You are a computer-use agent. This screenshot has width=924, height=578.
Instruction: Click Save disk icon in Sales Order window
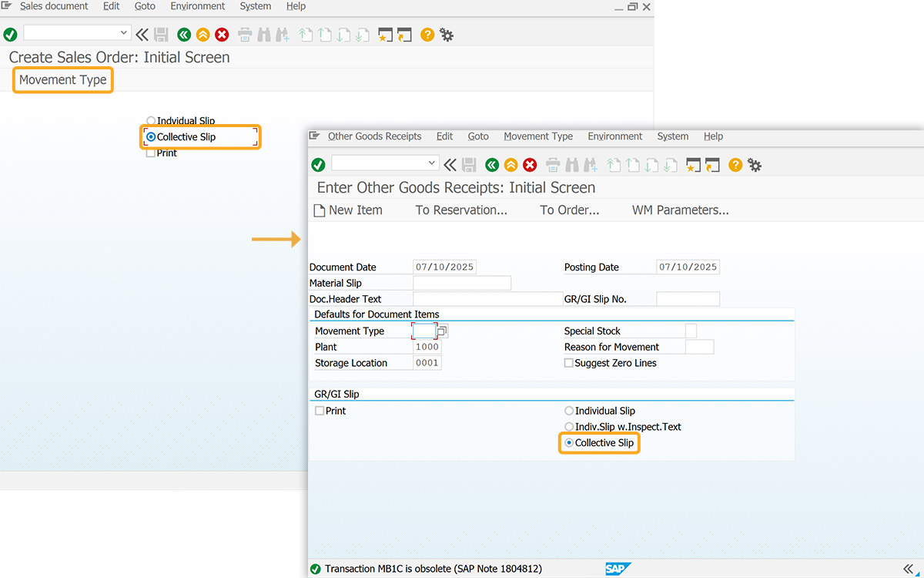(x=161, y=35)
